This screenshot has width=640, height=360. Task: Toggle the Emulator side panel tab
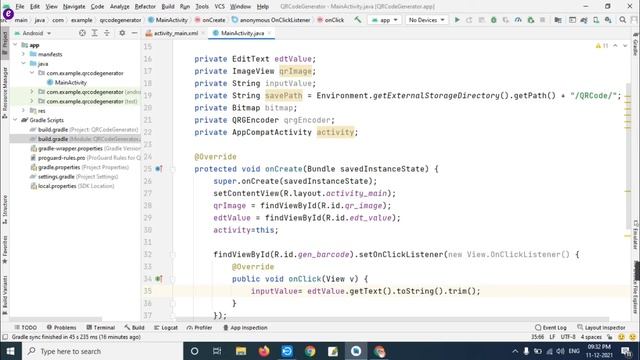(636, 235)
